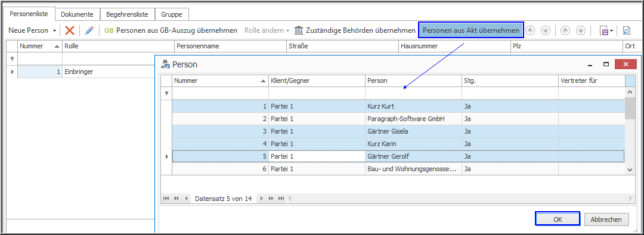Screen dimensions: 644x235
Task: Minimize the Person dialog
Action: click(x=590, y=65)
